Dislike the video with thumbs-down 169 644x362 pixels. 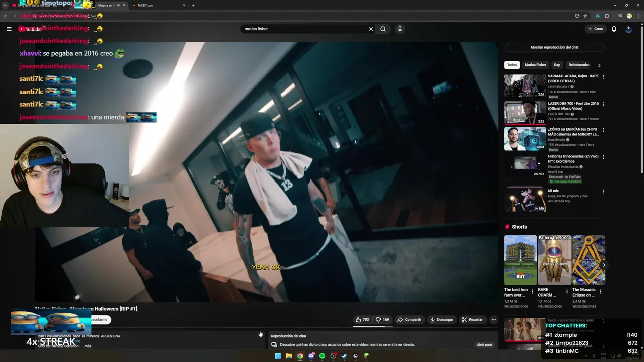pyautogui.click(x=382, y=320)
